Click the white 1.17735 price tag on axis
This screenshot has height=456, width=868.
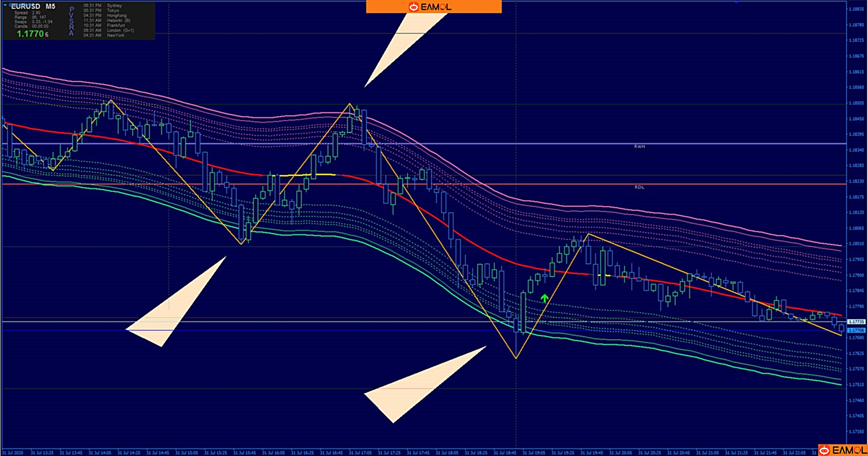coord(856,322)
